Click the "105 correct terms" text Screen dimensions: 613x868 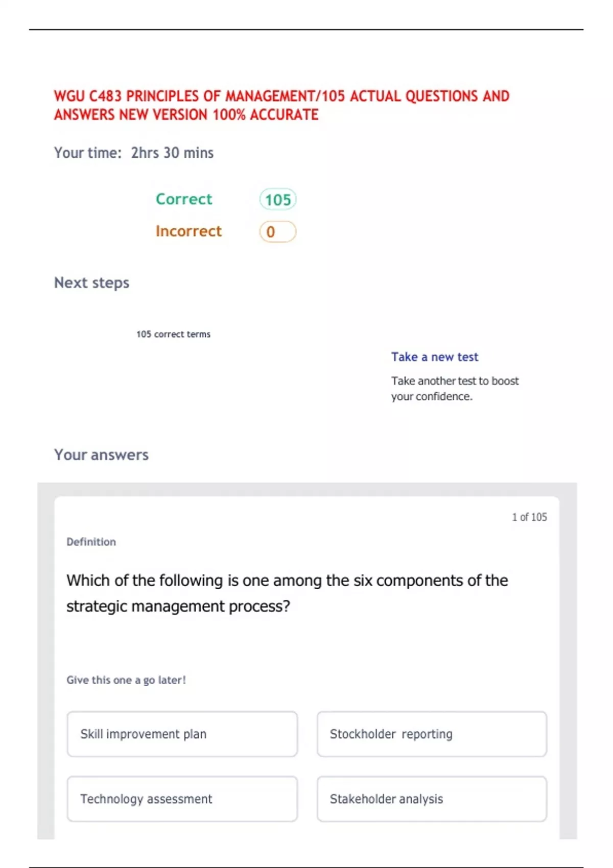click(173, 334)
